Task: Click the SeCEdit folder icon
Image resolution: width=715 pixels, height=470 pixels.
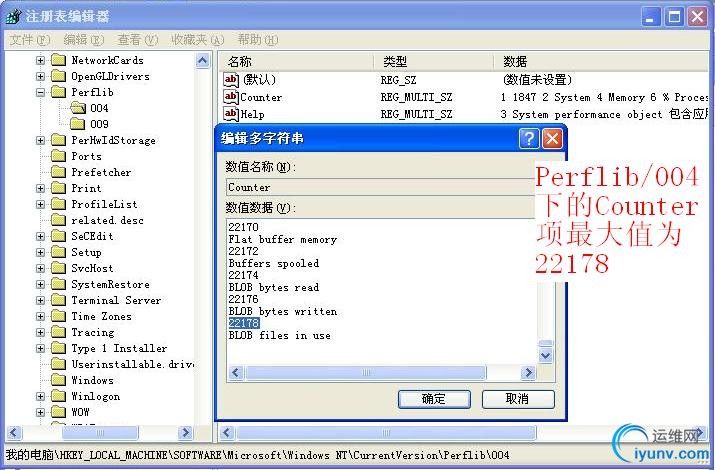Action: pos(58,236)
